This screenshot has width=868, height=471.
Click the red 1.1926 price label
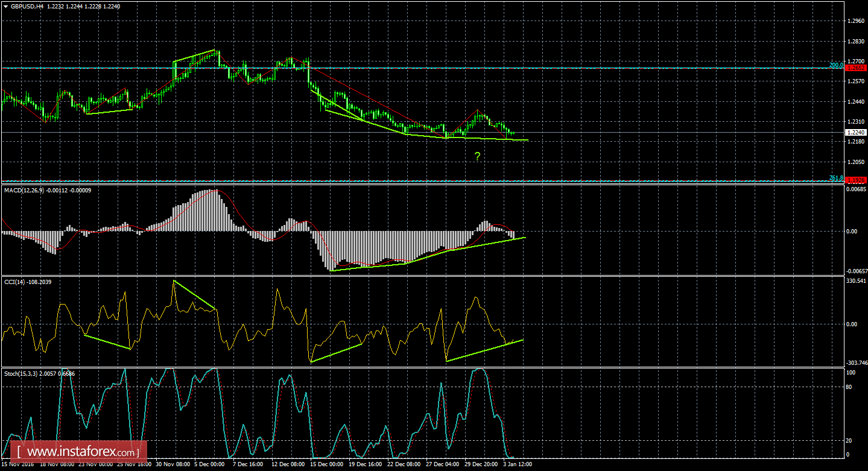click(x=857, y=179)
